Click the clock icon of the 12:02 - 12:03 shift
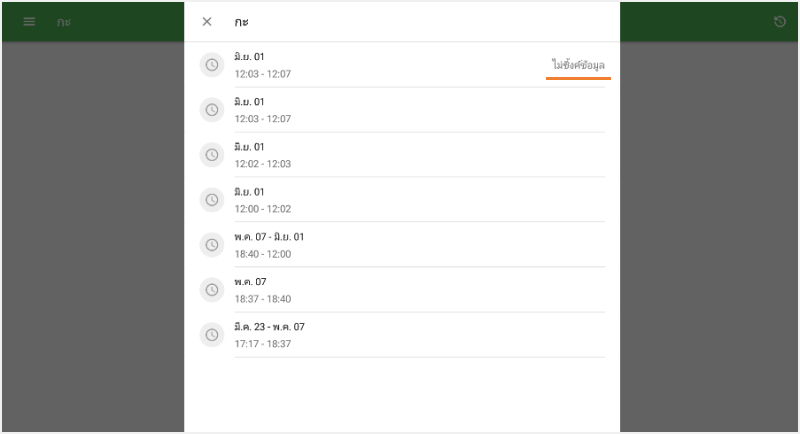The height and width of the screenshot is (434, 800). pyautogui.click(x=211, y=155)
